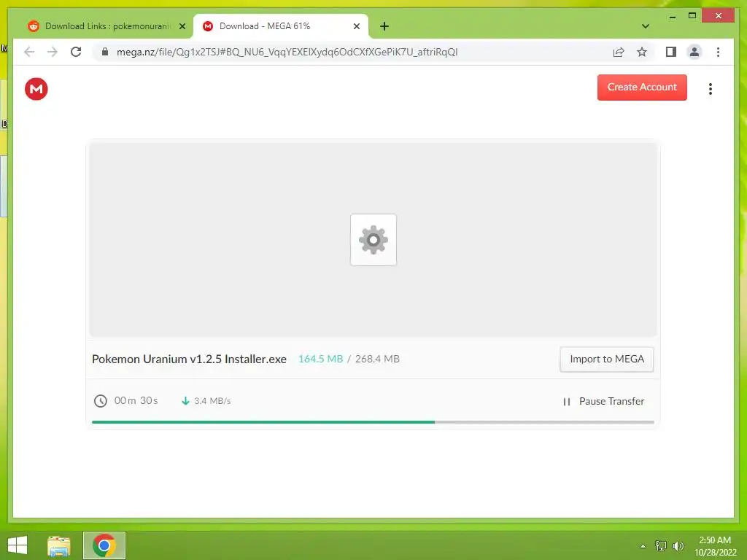Image resolution: width=747 pixels, height=560 pixels.
Task: Close the MEGA download tab
Action: pos(356,26)
